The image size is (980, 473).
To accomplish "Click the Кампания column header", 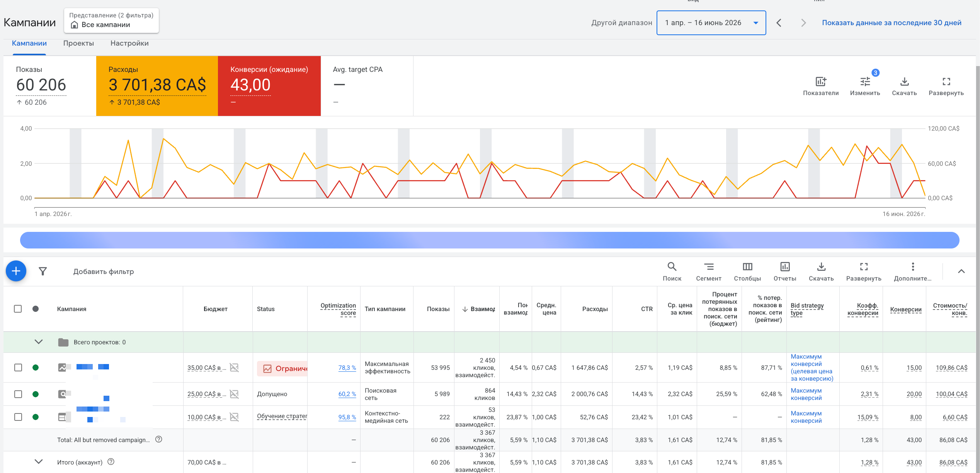I will (71, 309).
